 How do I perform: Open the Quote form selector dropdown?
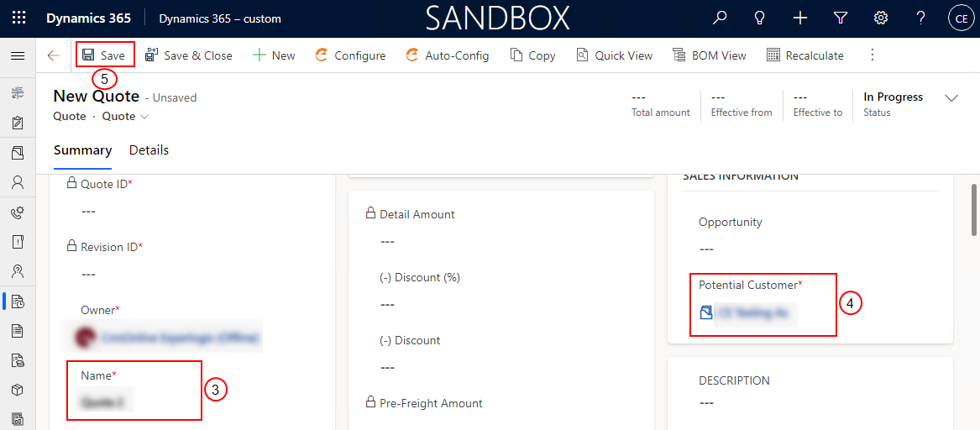tap(126, 116)
